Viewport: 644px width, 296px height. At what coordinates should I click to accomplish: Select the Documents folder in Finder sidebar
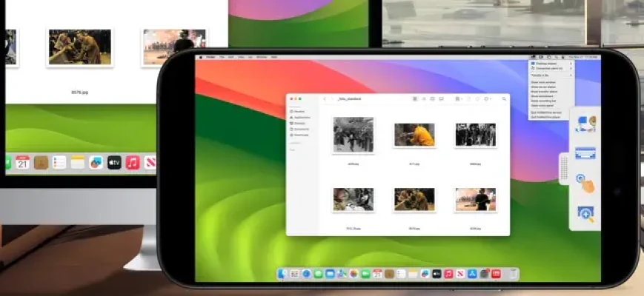(x=299, y=129)
